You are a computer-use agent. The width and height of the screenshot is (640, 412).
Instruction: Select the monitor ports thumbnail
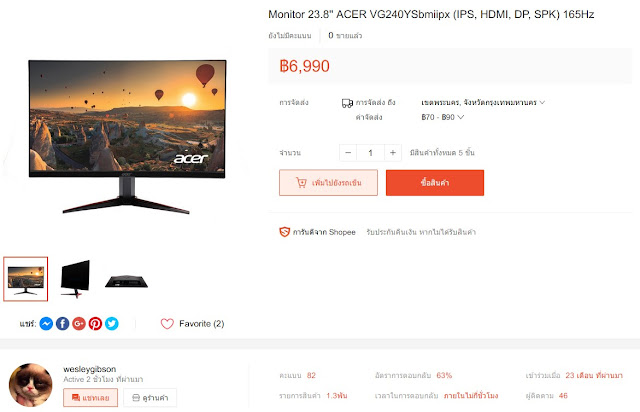[126, 281]
